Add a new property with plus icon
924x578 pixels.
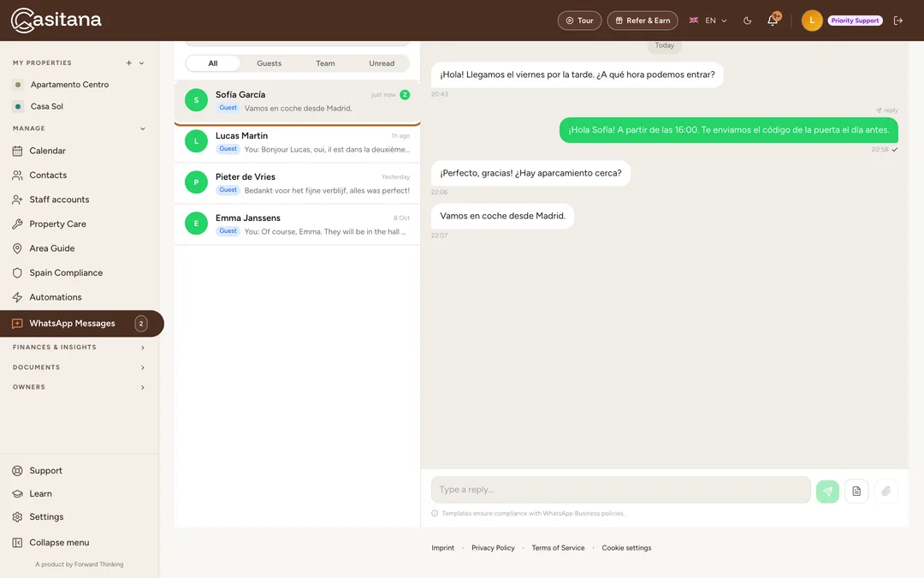tap(128, 63)
